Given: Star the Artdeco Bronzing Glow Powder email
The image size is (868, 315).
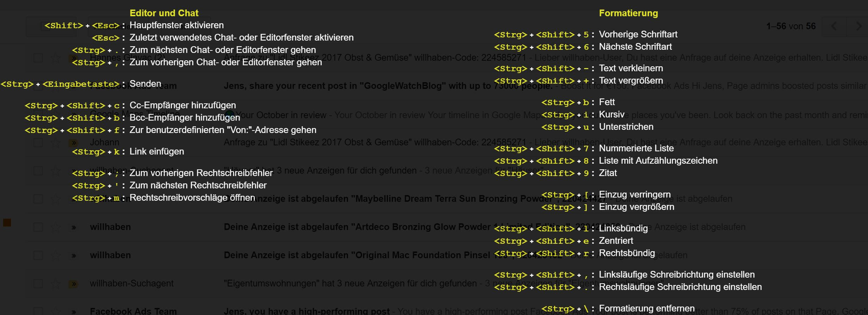Looking at the screenshot, I should click(x=56, y=227).
